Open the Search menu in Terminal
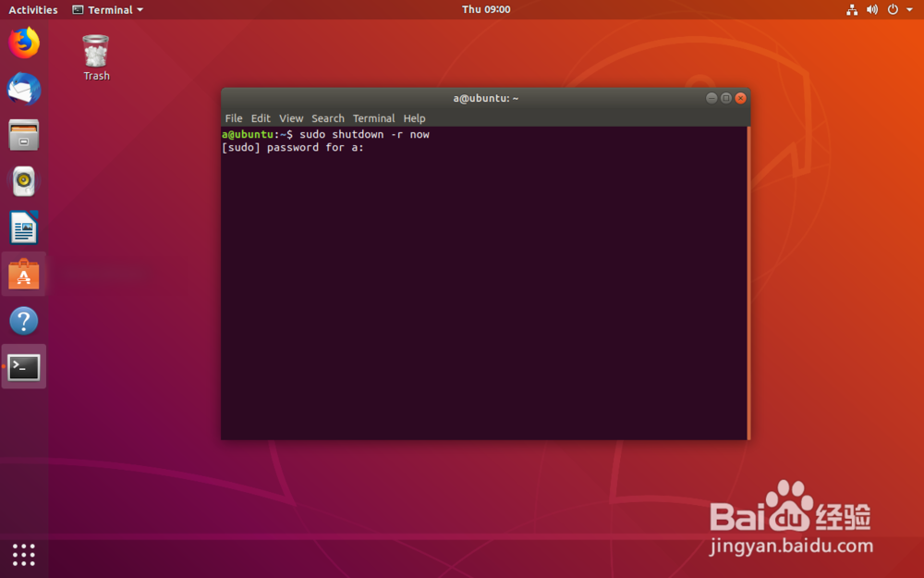The height and width of the screenshot is (578, 924). 328,118
